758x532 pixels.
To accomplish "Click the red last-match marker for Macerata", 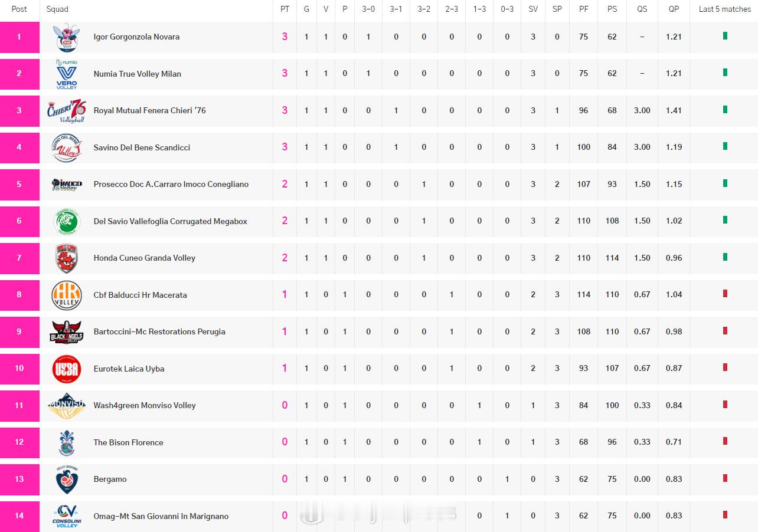I will pos(725,294).
